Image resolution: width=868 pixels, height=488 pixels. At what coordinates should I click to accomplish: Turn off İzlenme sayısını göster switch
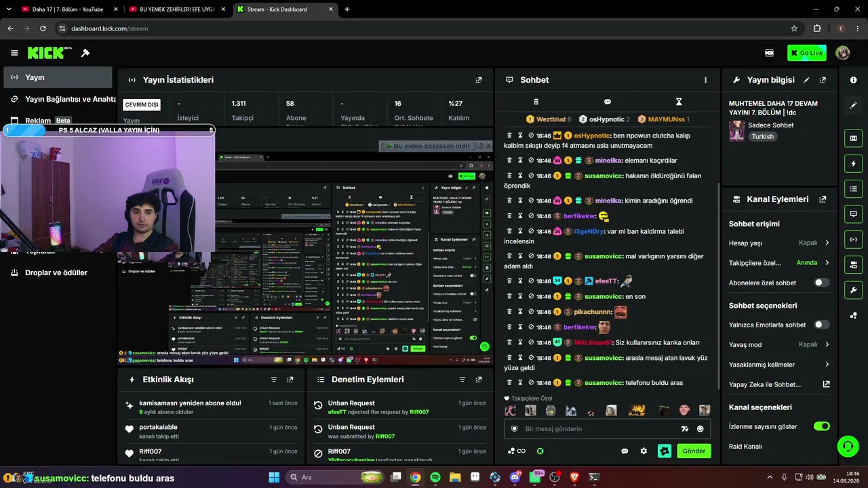tap(821, 426)
